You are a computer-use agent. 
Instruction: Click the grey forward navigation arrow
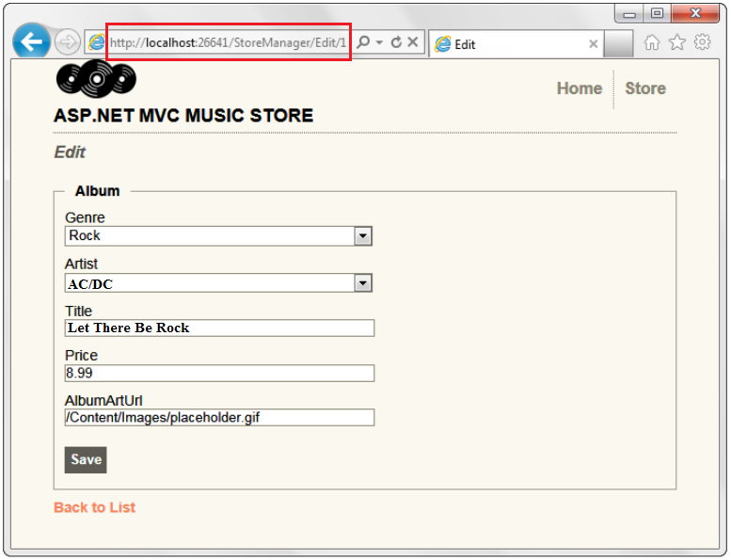[x=68, y=42]
